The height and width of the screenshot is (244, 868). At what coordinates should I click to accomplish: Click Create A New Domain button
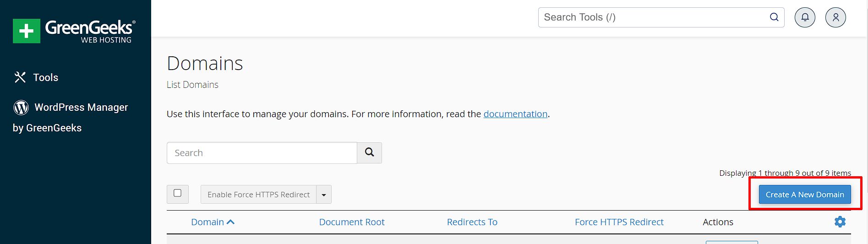(x=805, y=195)
